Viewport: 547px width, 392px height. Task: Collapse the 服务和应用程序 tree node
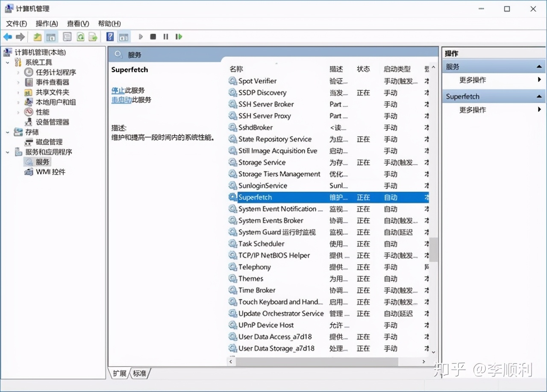point(8,152)
